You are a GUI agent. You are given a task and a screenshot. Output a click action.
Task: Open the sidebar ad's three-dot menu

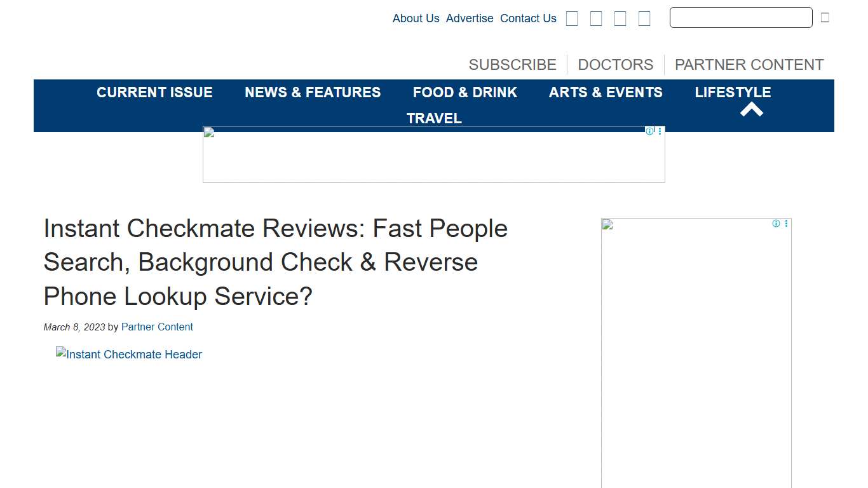786,224
